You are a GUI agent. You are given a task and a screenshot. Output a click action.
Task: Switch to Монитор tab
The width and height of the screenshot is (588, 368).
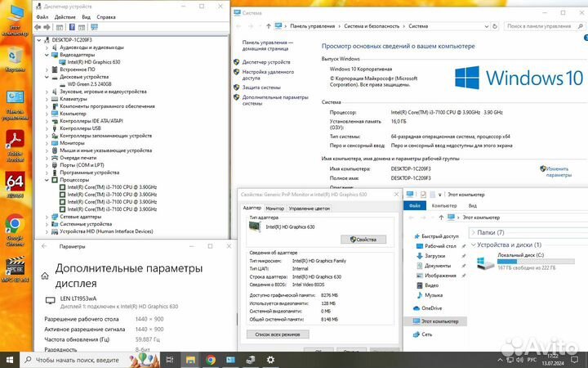click(x=275, y=209)
